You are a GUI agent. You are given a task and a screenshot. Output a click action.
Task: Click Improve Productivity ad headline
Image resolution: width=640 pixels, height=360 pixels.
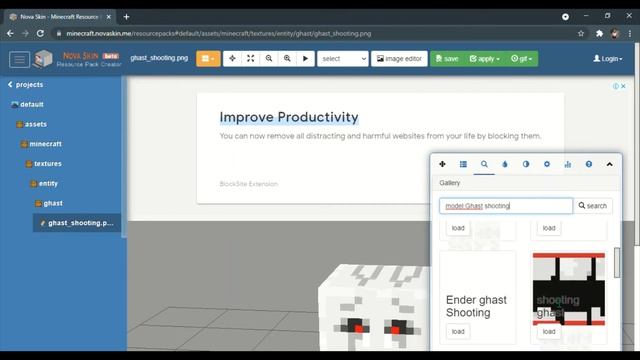click(x=289, y=117)
